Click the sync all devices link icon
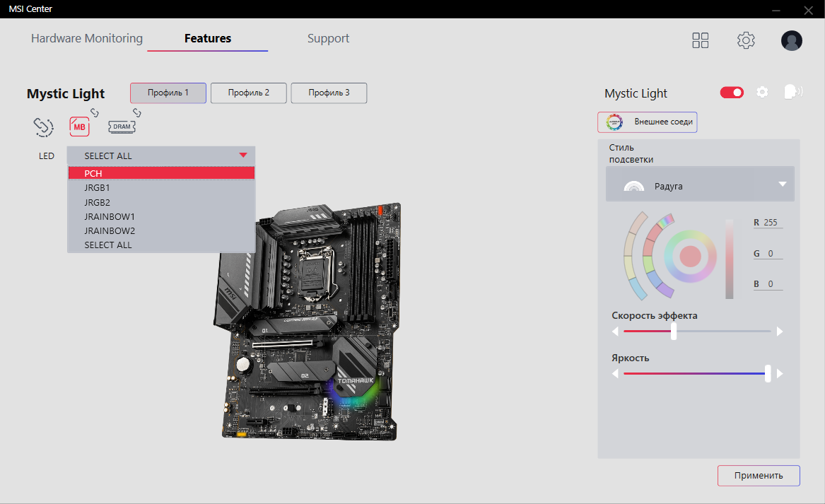 coord(43,127)
